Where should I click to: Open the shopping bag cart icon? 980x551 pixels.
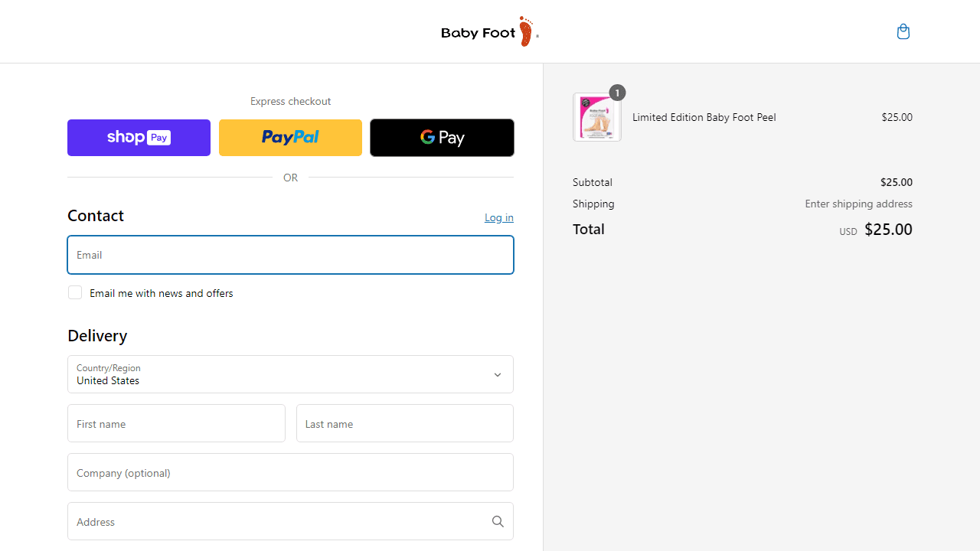click(x=903, y=31)
